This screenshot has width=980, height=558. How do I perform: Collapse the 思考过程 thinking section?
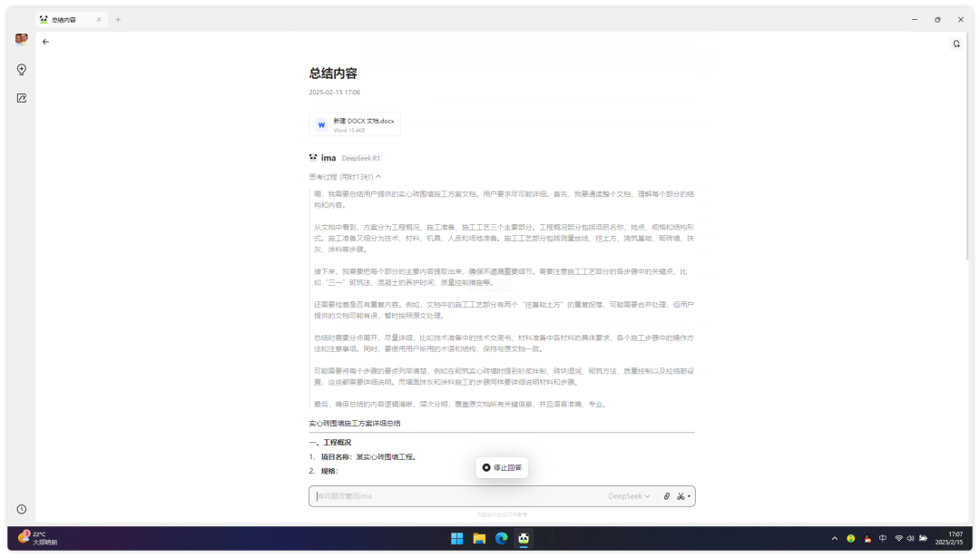tap(345, 177)
